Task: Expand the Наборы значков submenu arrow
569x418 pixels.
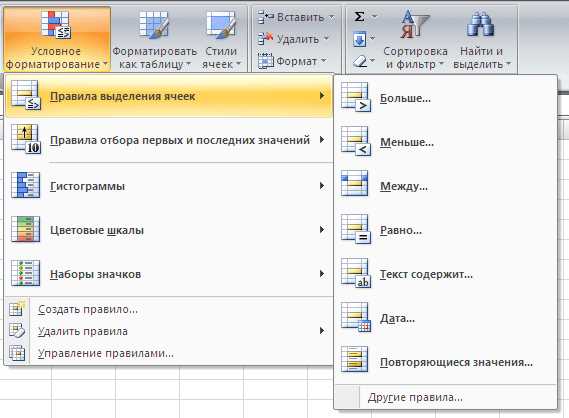Action: [322, 274]
